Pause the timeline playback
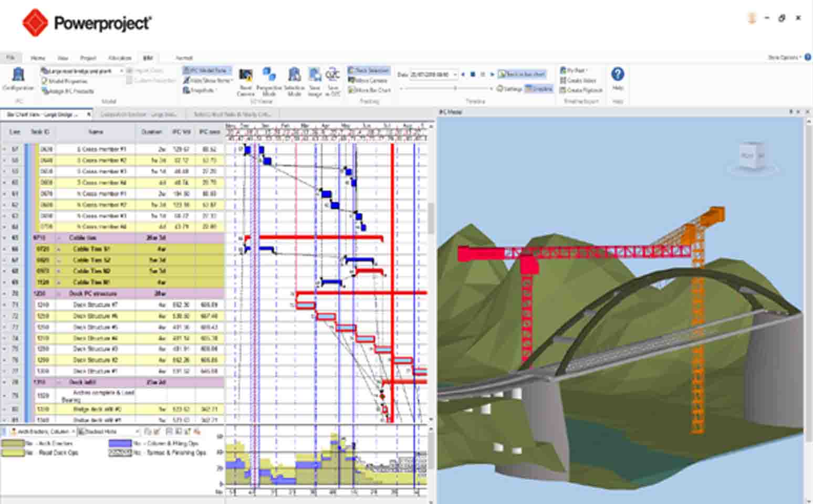This screenshot has width=813, height=504. (x=483, y=75)
